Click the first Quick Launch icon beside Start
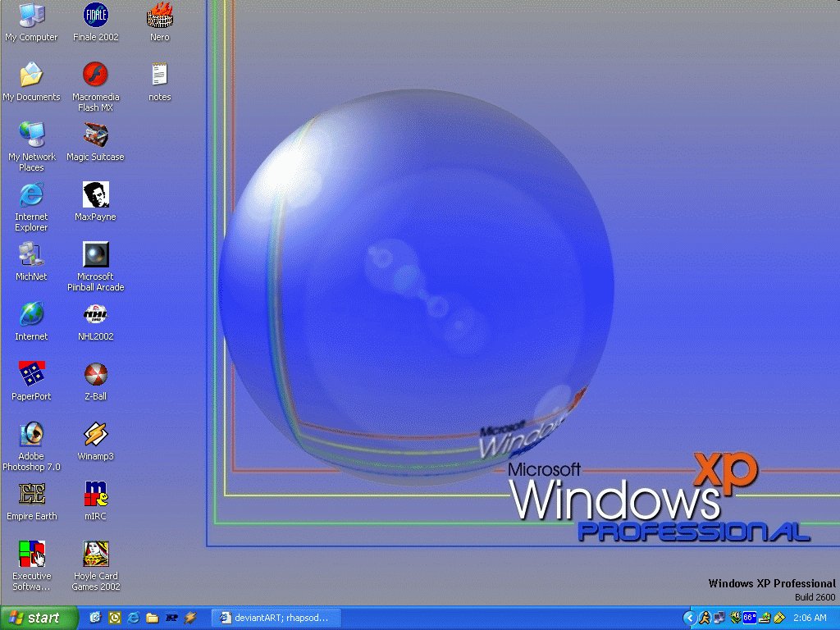 pyautogui.click(x=95, y=618)
